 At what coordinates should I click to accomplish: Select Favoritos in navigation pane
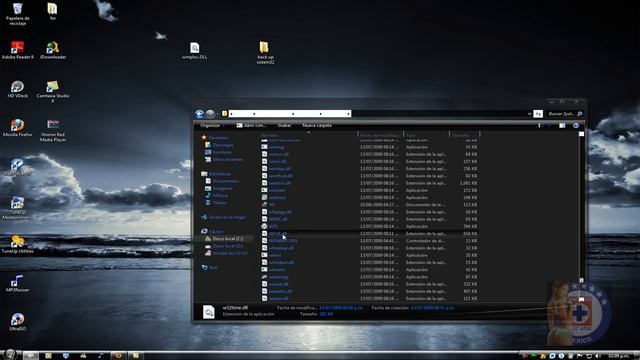[215, 138]
